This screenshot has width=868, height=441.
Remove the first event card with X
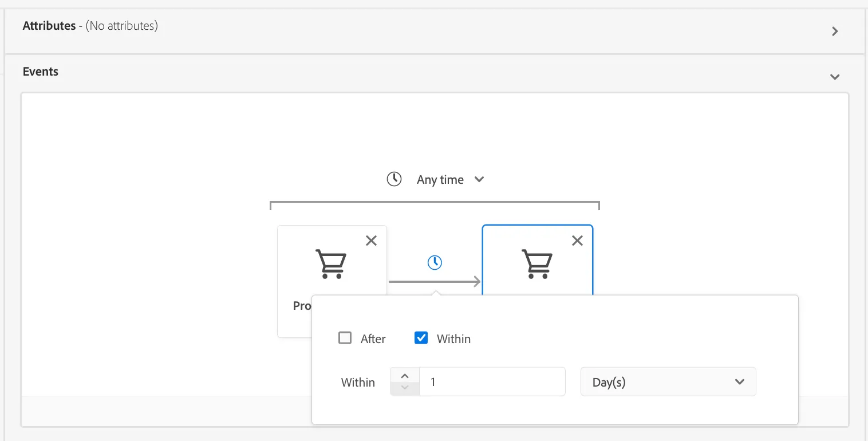click(372, 241)
